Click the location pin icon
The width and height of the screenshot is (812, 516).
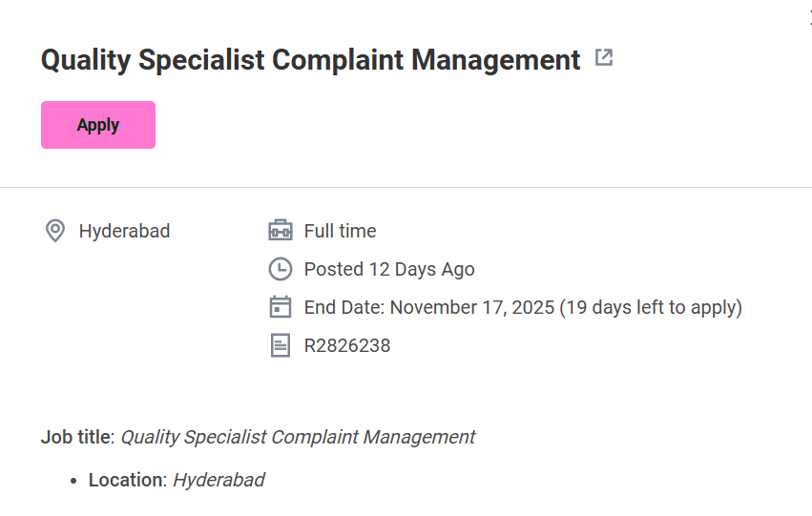click(55, 231)
